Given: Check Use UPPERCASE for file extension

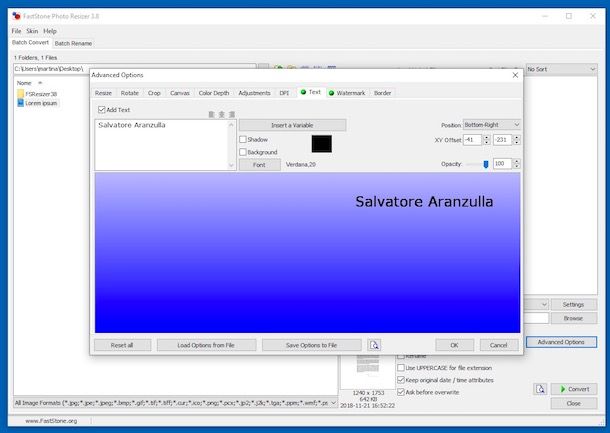Looking at the screenshot, I should tap(401, 368).
